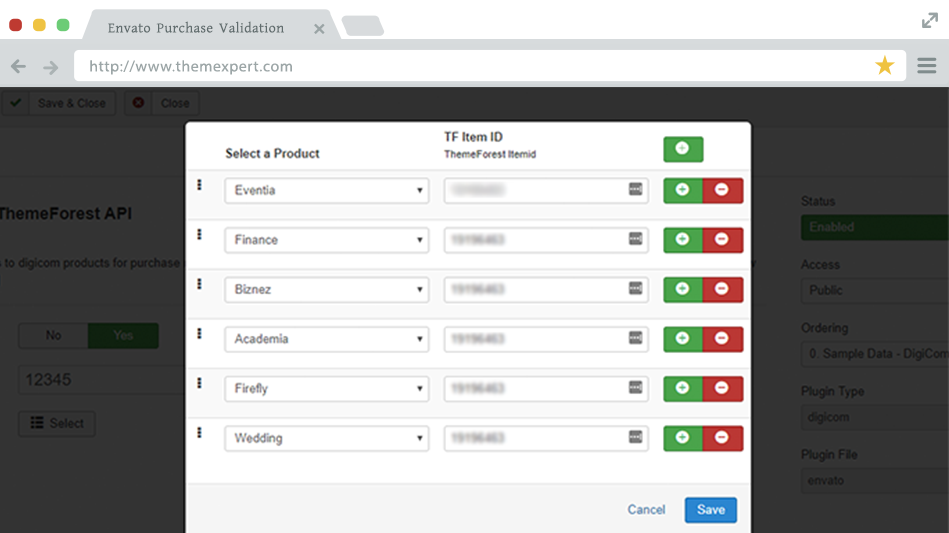Open the Academia product dropdown
Screen dimensions: 949x533
point(327,339)
